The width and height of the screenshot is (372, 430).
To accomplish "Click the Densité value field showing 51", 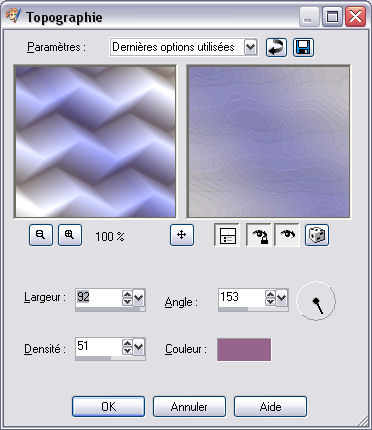I will pos(99,347).
